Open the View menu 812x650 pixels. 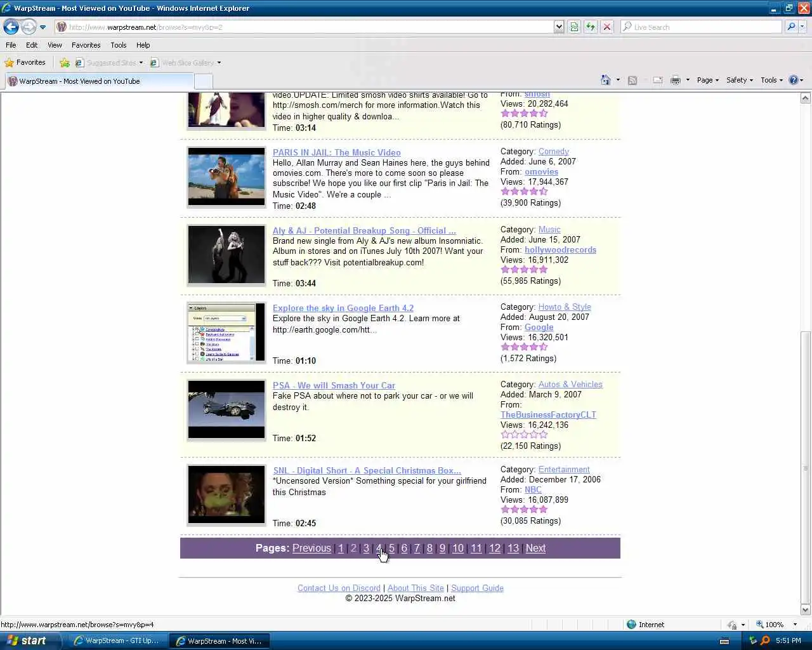55,45
